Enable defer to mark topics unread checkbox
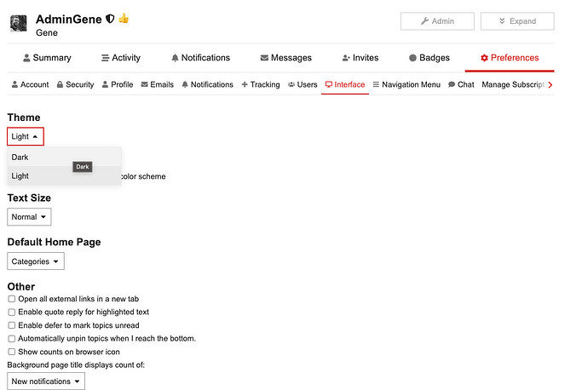 (x=12, y=325)
